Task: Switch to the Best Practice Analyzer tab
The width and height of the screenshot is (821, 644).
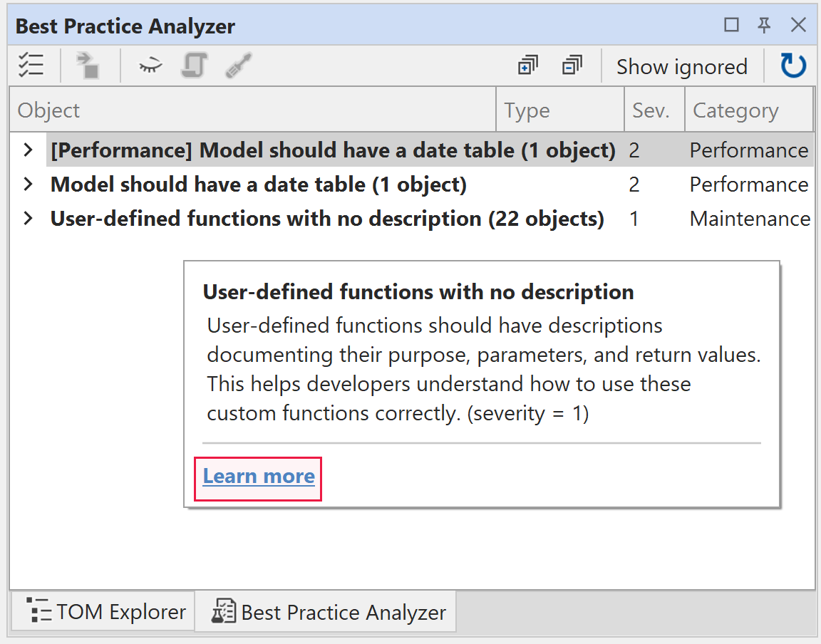Action: [325, 611]
